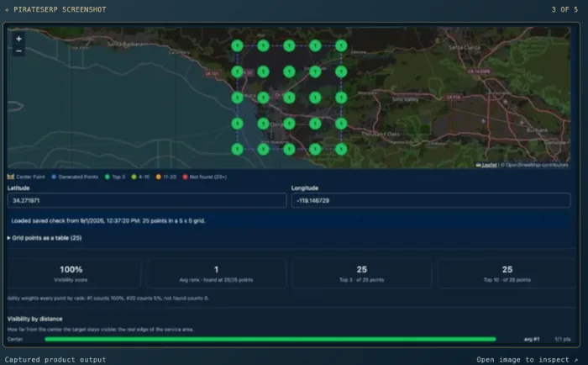Click the Simi Valley map label

tap(405, 99)
